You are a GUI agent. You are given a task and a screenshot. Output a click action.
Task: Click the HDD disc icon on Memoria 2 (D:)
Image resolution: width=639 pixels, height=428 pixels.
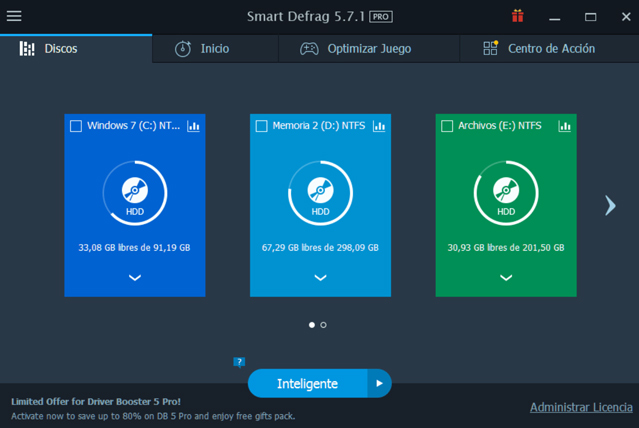coord(320,190)
